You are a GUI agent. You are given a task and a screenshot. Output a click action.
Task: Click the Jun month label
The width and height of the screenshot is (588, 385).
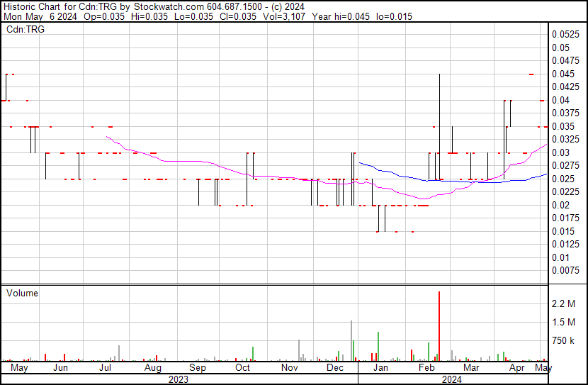[60, 367]
